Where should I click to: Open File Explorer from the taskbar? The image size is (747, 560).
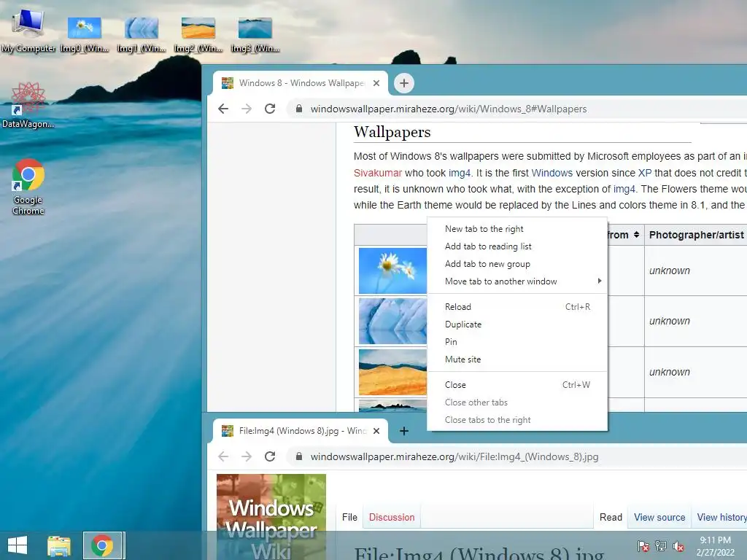click(59, 545)
